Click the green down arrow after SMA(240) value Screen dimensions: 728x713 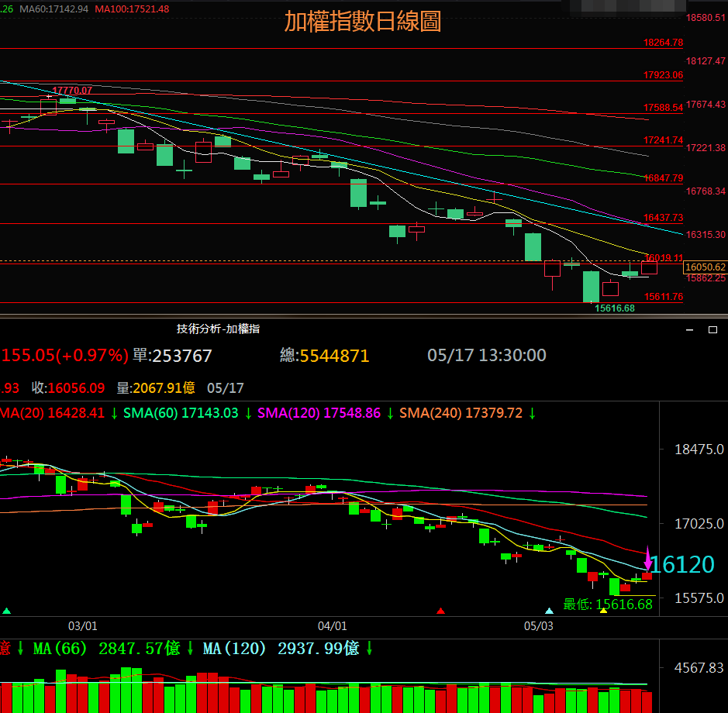coord(533,413)
